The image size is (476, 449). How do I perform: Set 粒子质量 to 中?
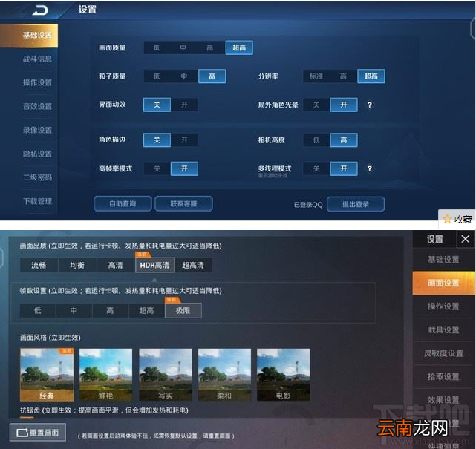(184, 76)
